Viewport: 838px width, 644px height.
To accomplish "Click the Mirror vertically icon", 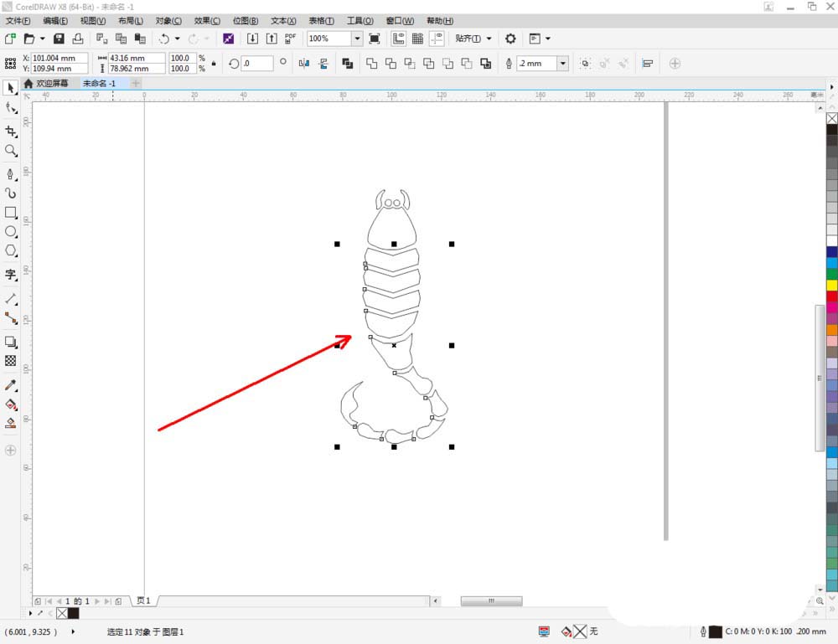I will point(323,64).
